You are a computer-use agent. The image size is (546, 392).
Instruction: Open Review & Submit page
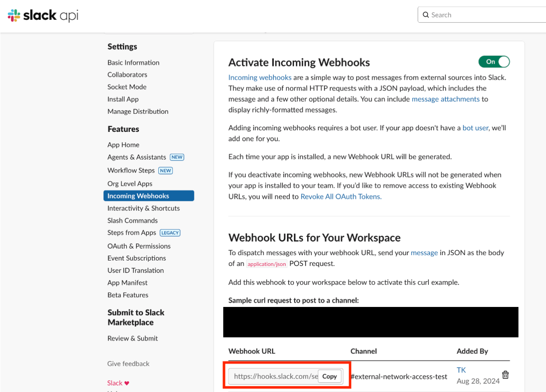[x=132, y=339]
